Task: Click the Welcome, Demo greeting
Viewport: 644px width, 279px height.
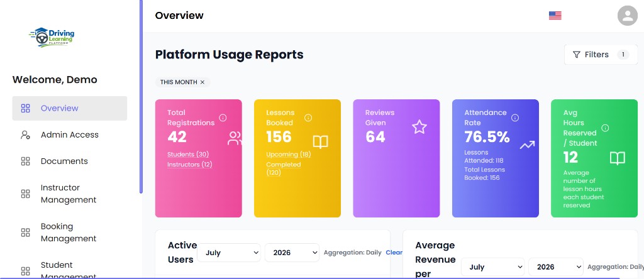Action: (x=55, y=80)
